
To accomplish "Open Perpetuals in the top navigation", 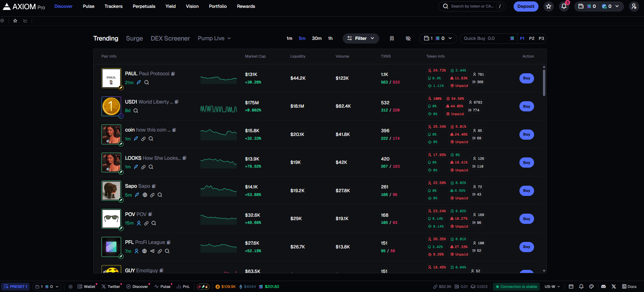I will click(144, 6).
